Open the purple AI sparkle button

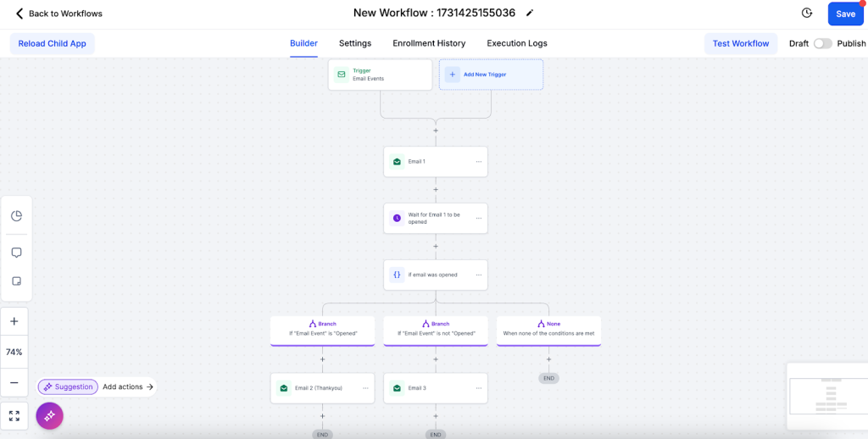pos(49,415)
